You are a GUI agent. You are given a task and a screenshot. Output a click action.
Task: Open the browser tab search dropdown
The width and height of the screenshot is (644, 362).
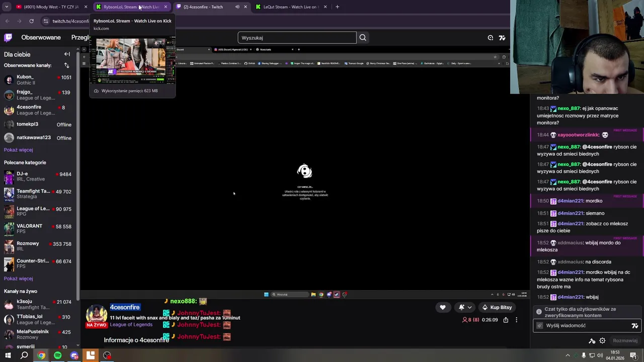click(7, 7)
